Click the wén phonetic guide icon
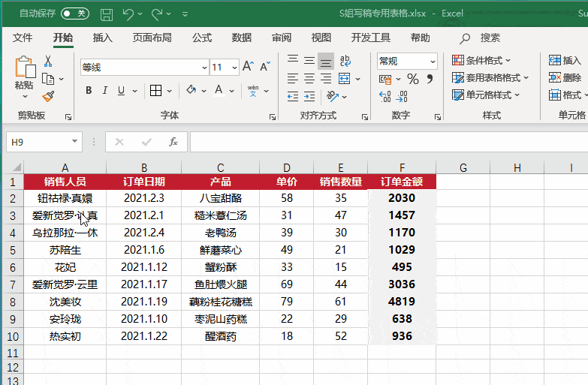This screenshot has height=385, width=588. coord(253,90)
